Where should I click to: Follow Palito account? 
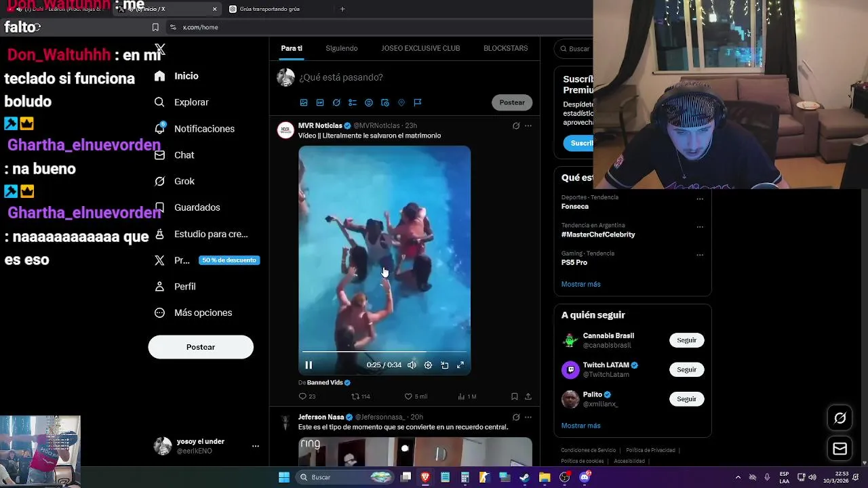[686, 399]
